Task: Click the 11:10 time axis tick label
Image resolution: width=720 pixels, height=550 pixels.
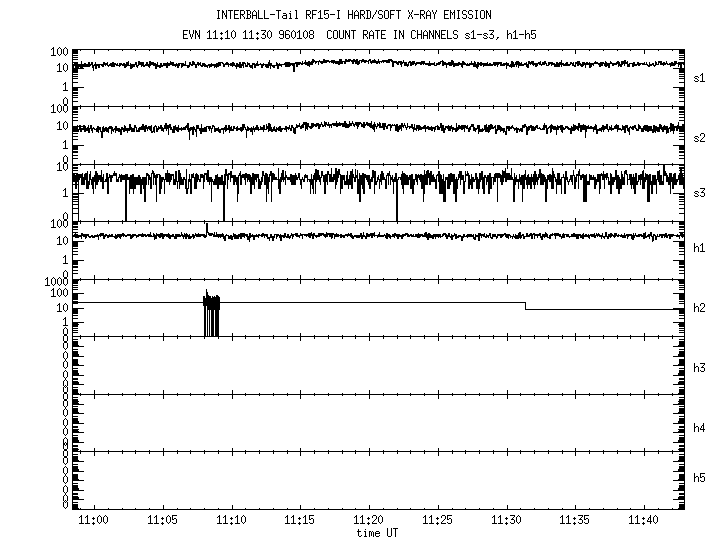Action: tap(231, 521)
